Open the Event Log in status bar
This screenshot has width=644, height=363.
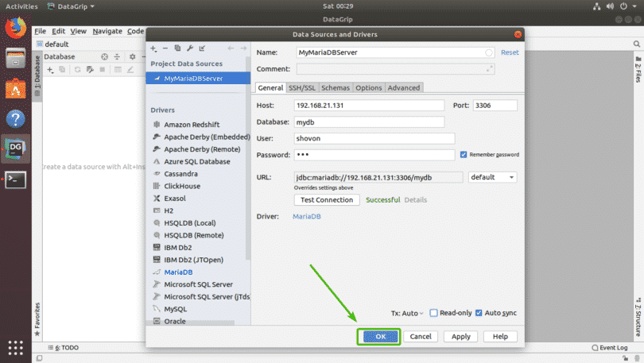[x=610, y=348]
